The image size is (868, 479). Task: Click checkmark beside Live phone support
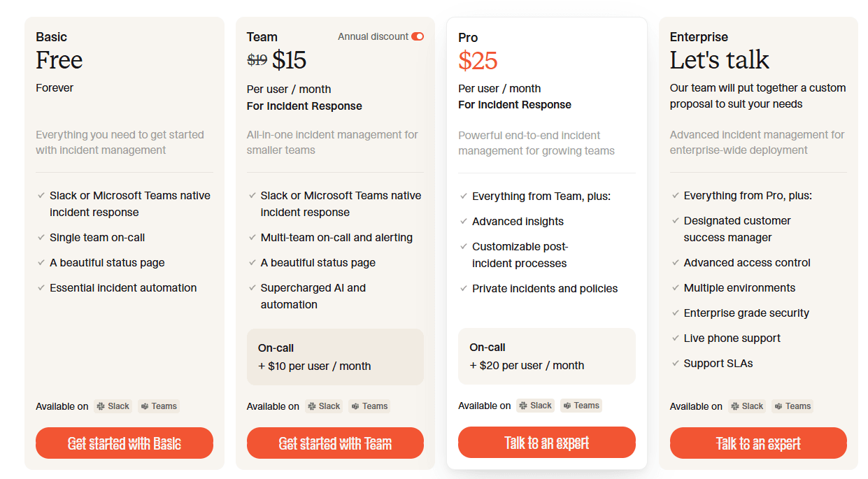click(676, 338)
